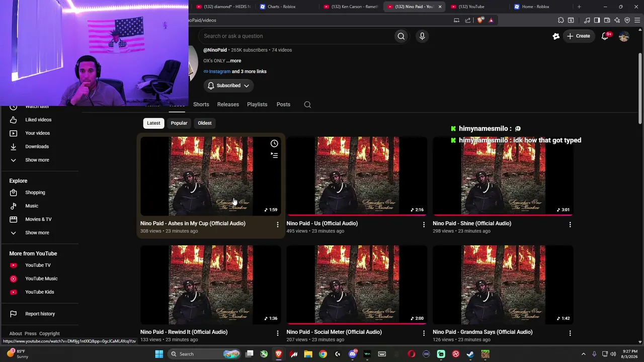This screenshot has height=362, width=644.
Task: Select the Latest filter chip
Action: [x=153, y=123]
